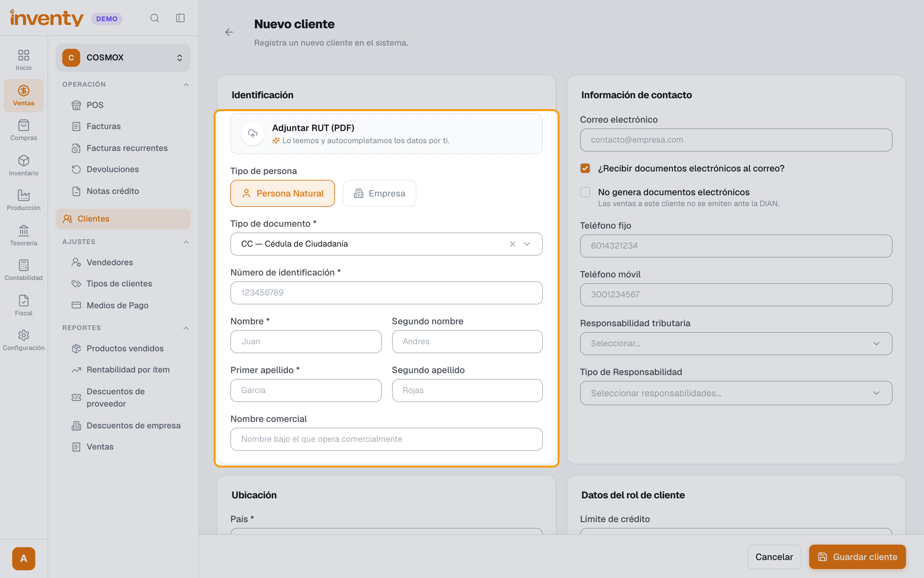
Task: Toggle the sidebar panel icon
Action: coord(180,18)
